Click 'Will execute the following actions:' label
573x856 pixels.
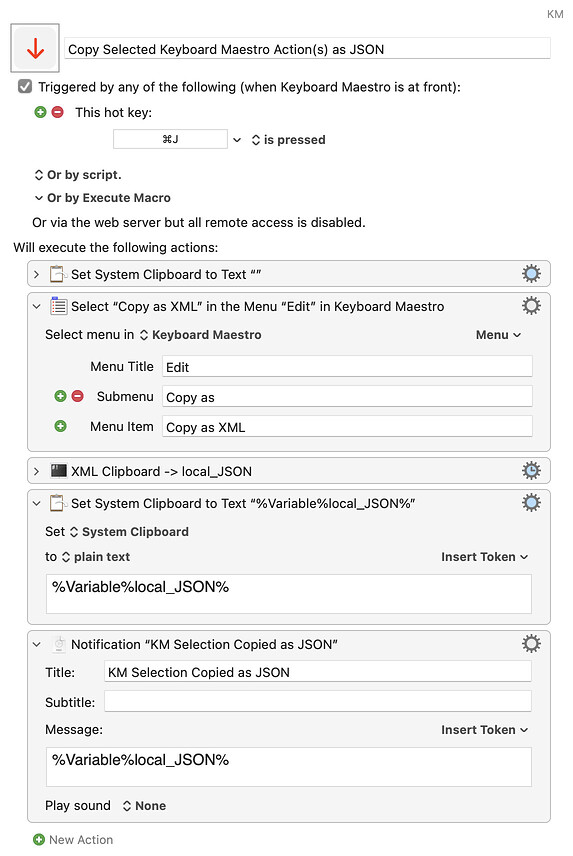coord(116,247)
